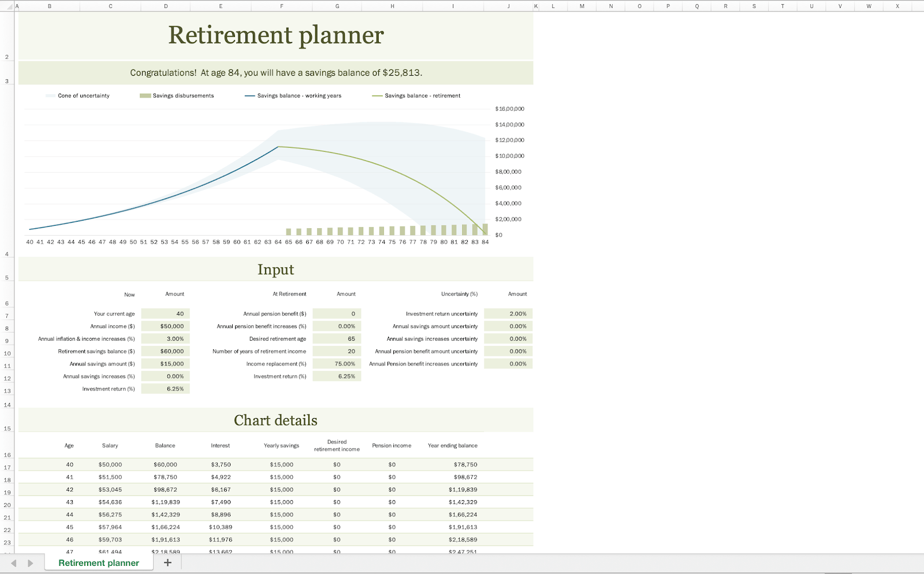Select the Income replacement percentage cell
The height and width of the screenshot is (574, 924).
pos(337,364)
